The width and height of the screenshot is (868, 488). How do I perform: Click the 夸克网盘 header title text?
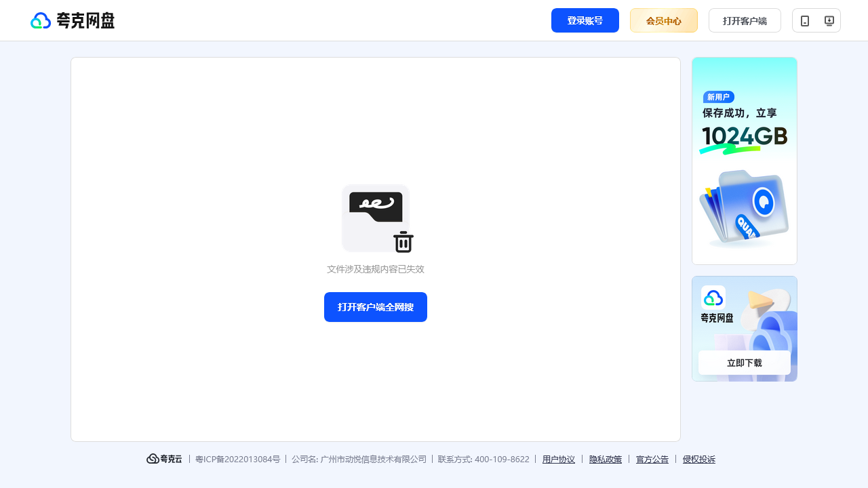tap(85, 20)
